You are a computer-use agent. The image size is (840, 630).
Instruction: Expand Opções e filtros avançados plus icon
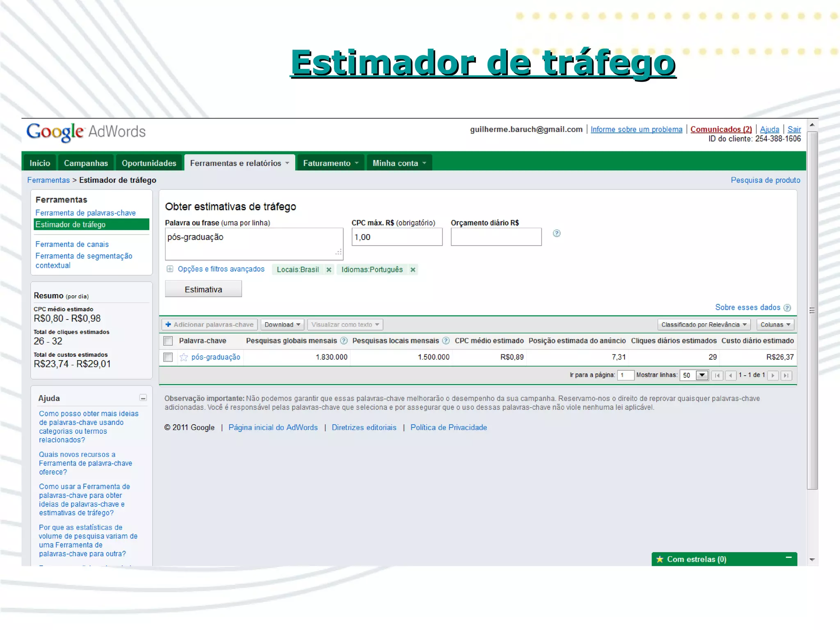click(x=170, y=269)
